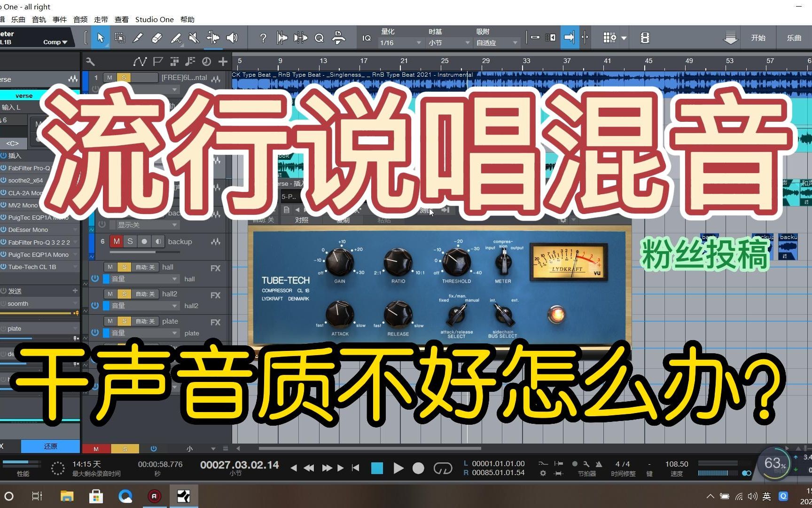812x508 pixels.
Task: Click bar 33 on timeline ruler
Action: pyautogui.click(x=526, y=61)
